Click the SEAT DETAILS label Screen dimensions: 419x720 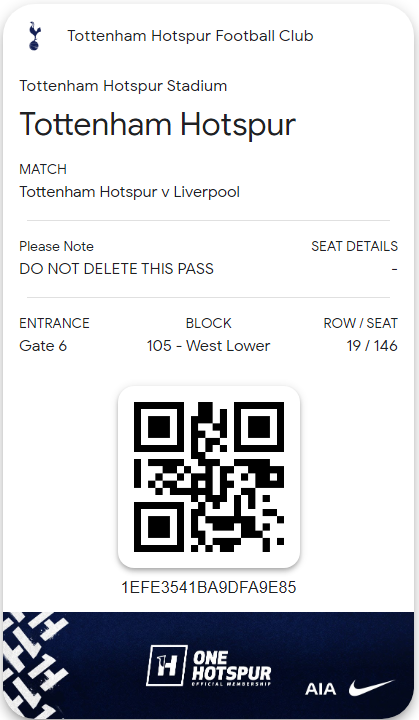click(355, 246)
